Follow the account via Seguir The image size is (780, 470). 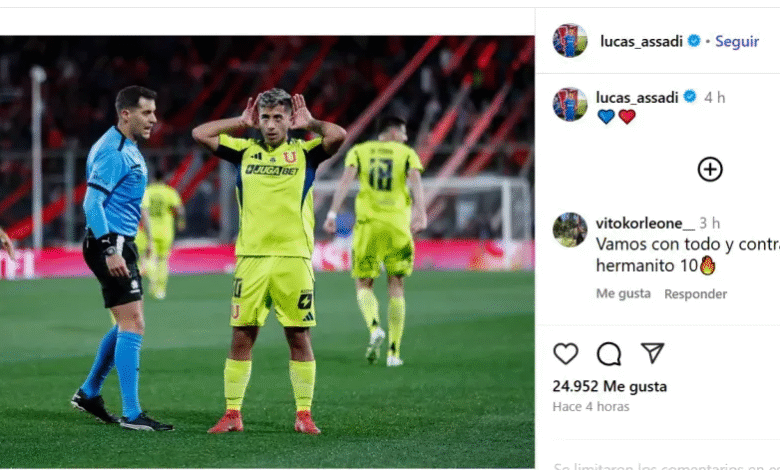click(x=737, y=41)
